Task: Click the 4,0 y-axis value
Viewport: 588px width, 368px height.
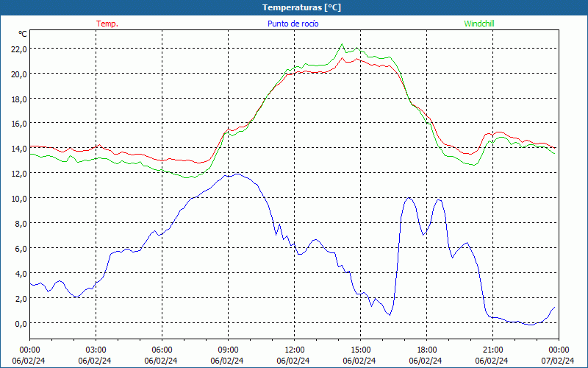Action: pyautogui.click(x=18, y=273)
